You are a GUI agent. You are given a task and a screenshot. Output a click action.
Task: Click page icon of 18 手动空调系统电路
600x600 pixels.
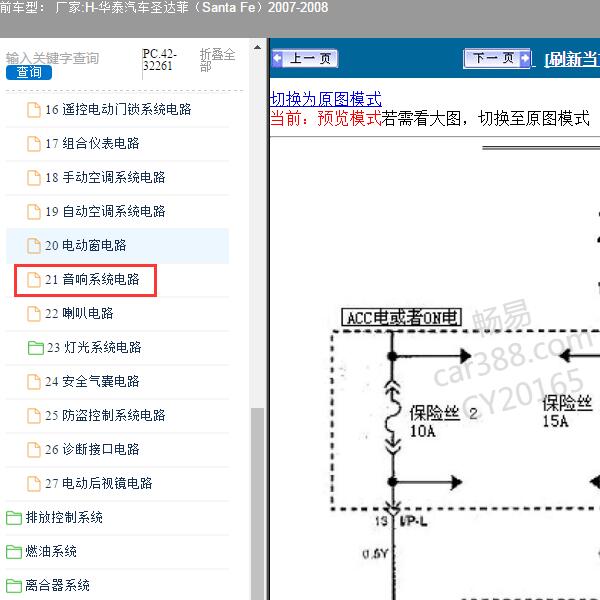coord(34,178)
